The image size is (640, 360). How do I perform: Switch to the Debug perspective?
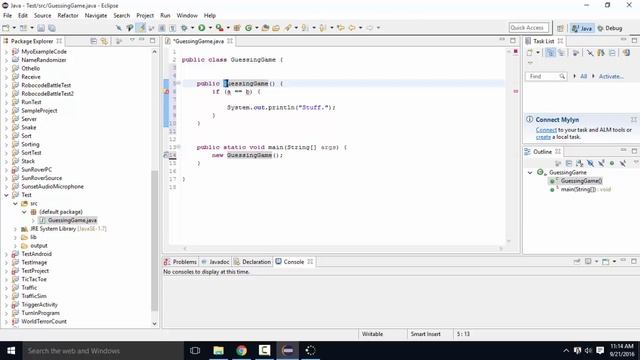click(x=609, y=28)
